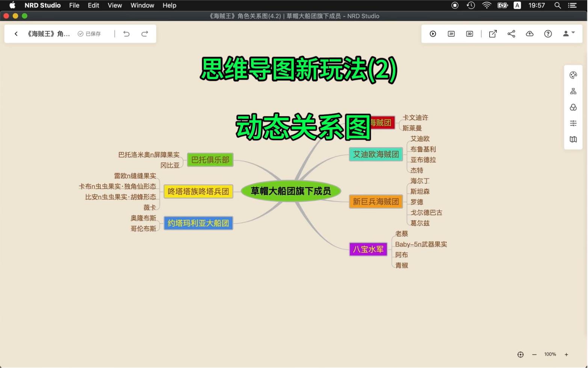Screen dimensions: 588x368
Task: Select the 巴托俱乐部 green node
Action: click(210, 160)
